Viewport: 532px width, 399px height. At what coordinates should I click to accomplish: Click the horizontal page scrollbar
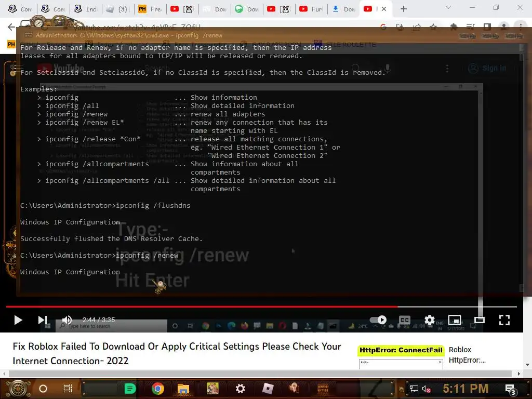pos(260,374)
